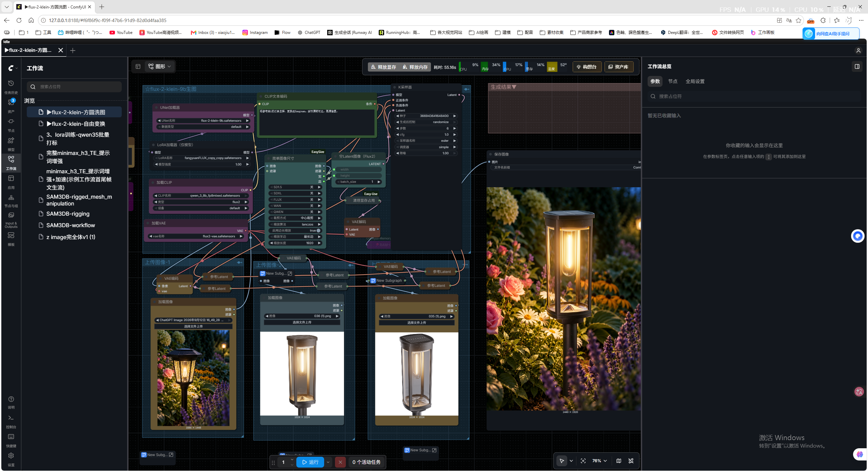The image size is (868, 472).
Task: Switch to the 节点 tab in 工作流总览
Action: [673, 81]
